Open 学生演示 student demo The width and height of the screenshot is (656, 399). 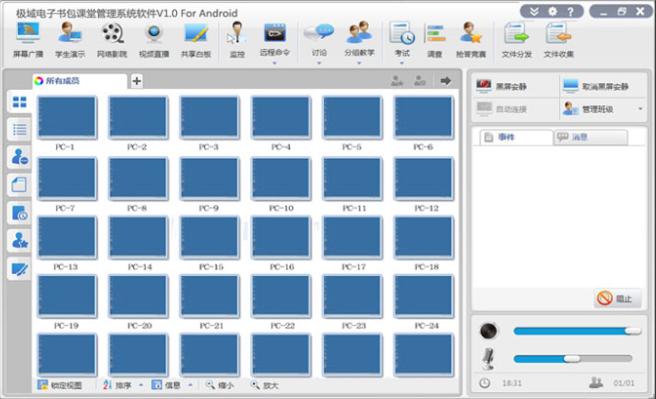pos(70,40)
